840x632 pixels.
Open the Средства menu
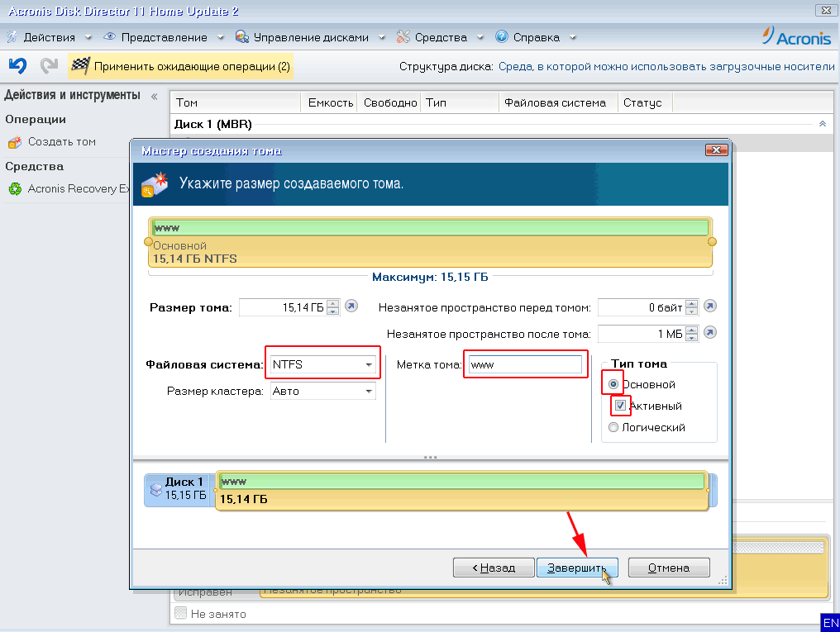pyautogui.click(x=441, y=37)
